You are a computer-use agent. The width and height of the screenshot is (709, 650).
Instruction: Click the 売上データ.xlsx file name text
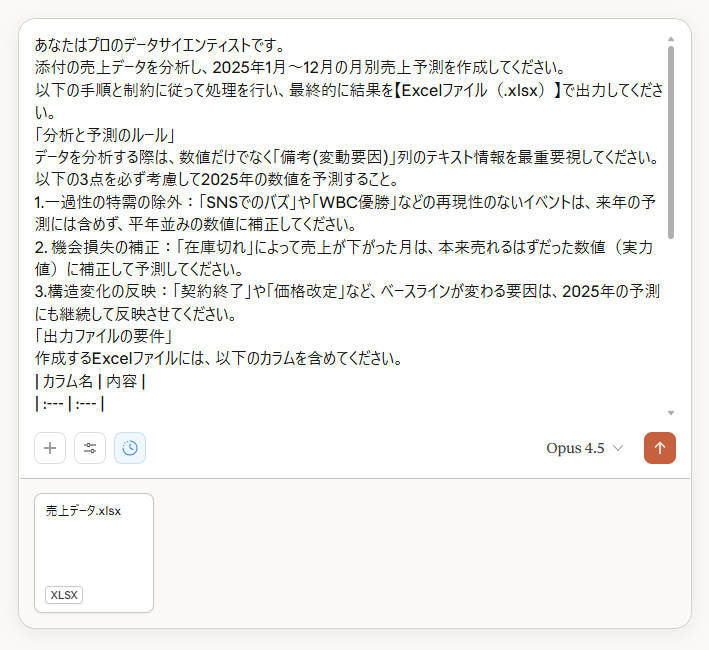pyautogui.click(x=83, y=511)
